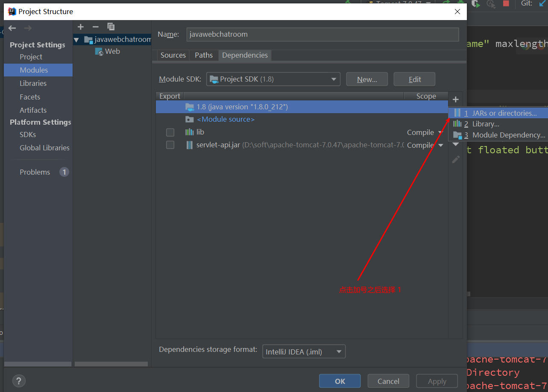Image resolution: width=548 pixels, height=392 pixels.
Task: Click the pencil edit dependency icon
Action: point(456,159)
